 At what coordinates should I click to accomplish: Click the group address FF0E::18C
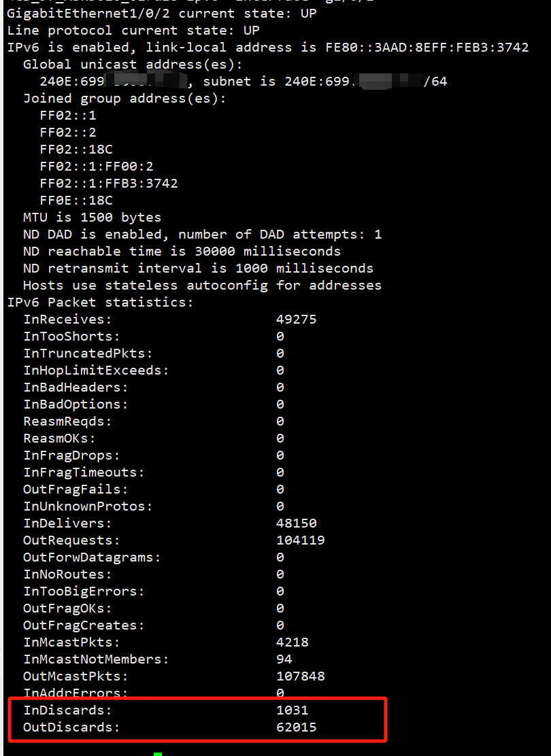76,201
